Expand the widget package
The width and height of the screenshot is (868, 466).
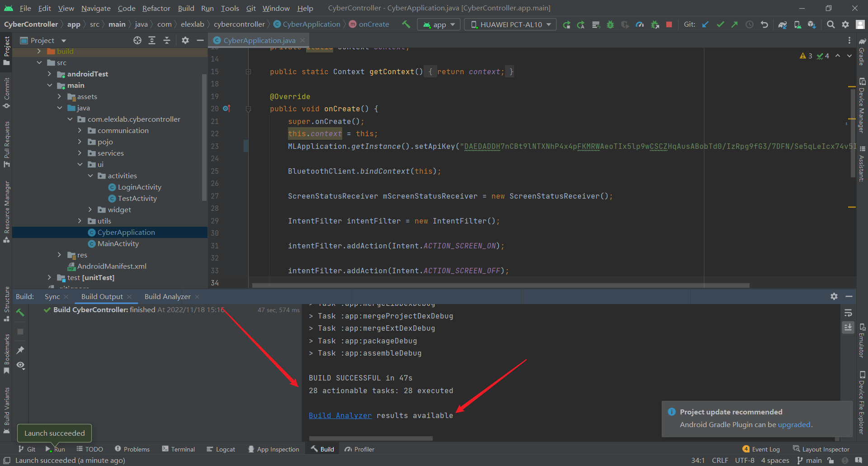point(90,209)
